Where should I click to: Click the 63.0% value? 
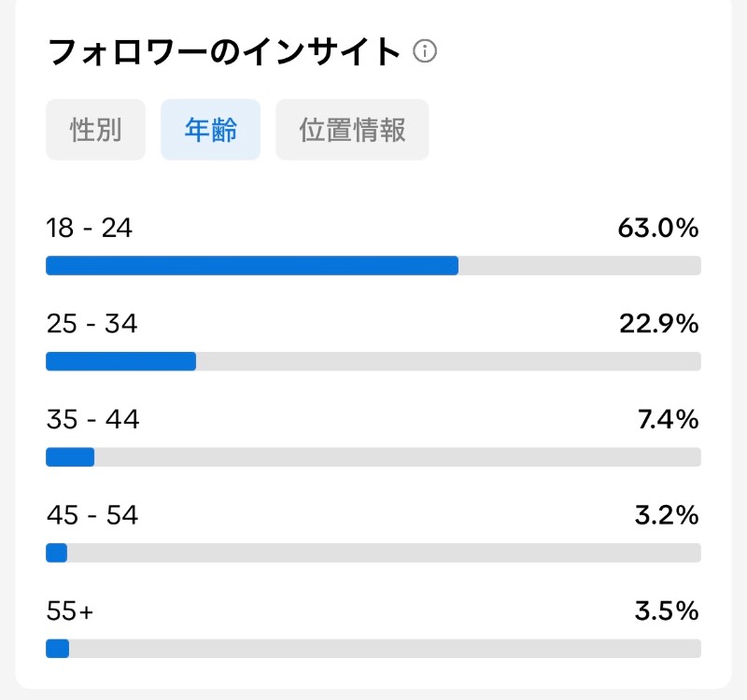click(658, 228)
